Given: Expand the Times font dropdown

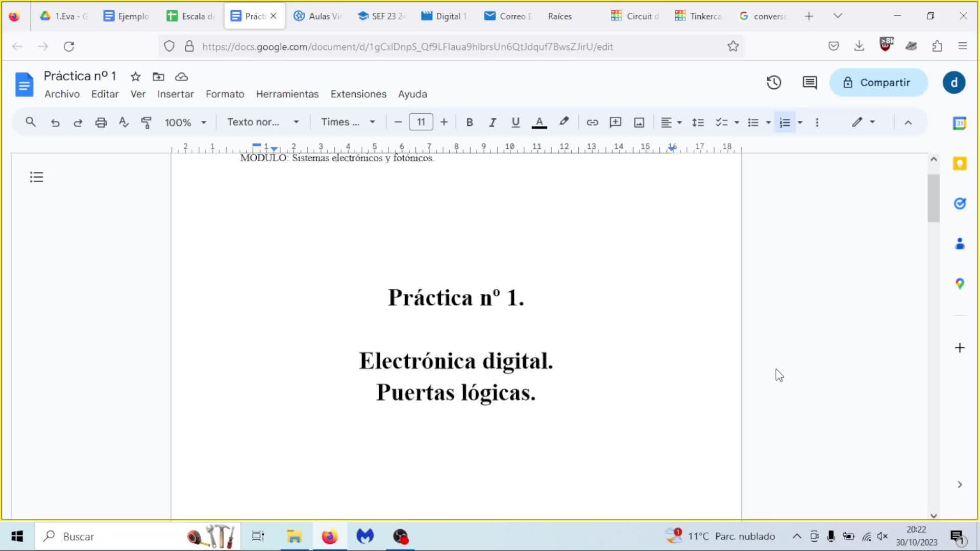Looking at the screenshot, I should pos(348,122).
